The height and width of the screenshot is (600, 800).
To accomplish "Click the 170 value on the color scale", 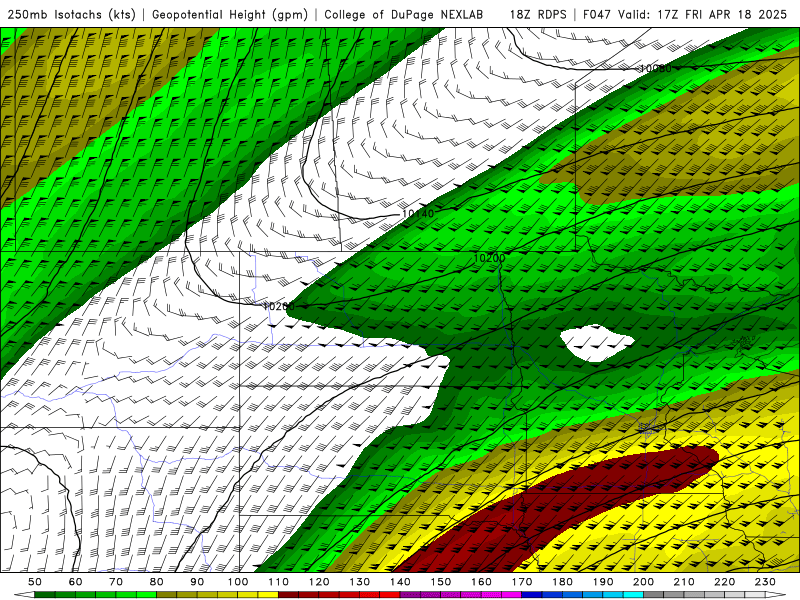I will click(x=522, y=582).
